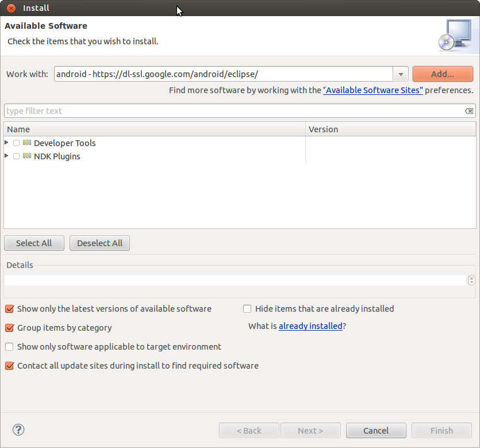Image resolution: width=480 pixels, height=448 pixels.
Task: Sort list by Name column header
Action: click(154, 129)
